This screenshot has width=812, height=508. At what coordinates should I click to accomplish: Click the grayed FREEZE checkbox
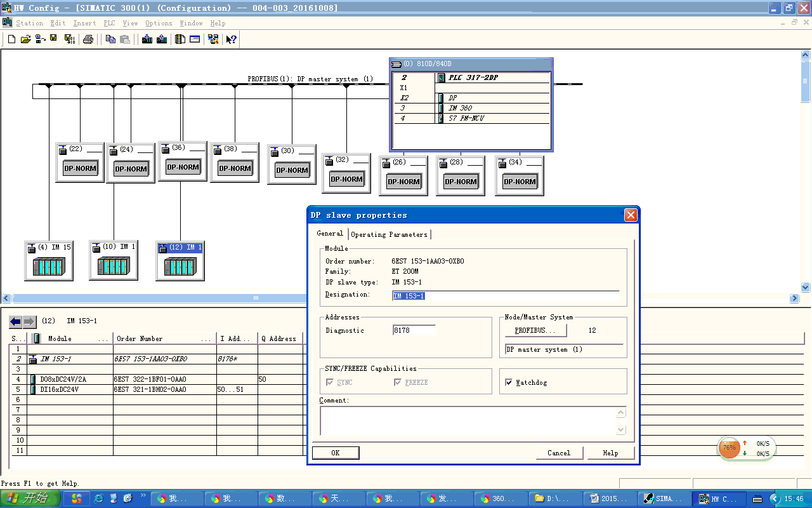(398, 382)
